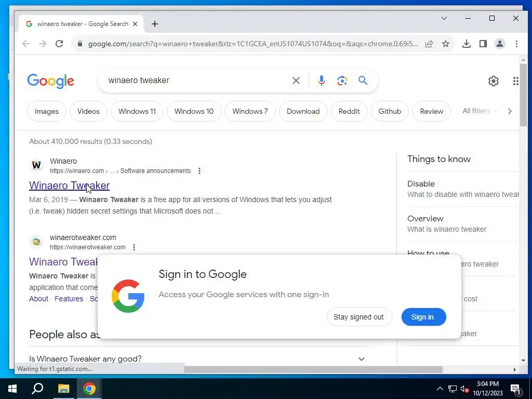Show more filter chips with the right chevron

[509, 111]
